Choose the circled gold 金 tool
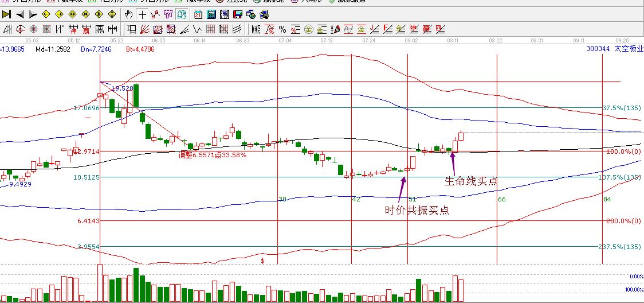644x303 pixels. pos(309,29)
